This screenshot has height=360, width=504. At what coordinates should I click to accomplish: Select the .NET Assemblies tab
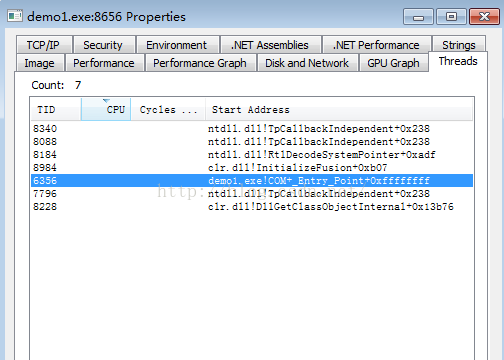click(271, 45)
